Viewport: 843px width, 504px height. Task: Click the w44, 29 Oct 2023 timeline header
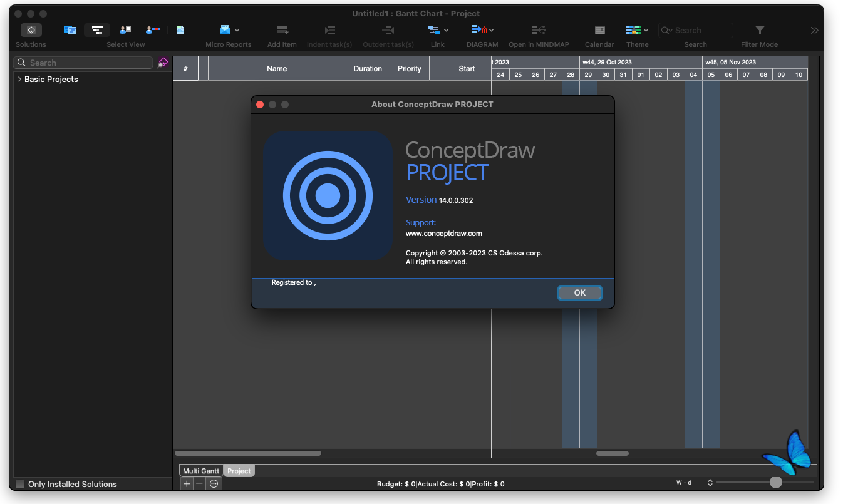click(x=641, y=62)
